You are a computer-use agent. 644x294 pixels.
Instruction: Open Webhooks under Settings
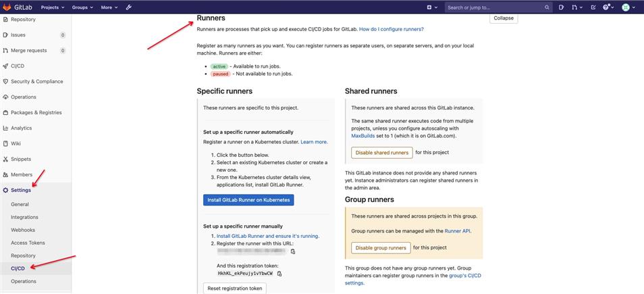tap(22, 230)
